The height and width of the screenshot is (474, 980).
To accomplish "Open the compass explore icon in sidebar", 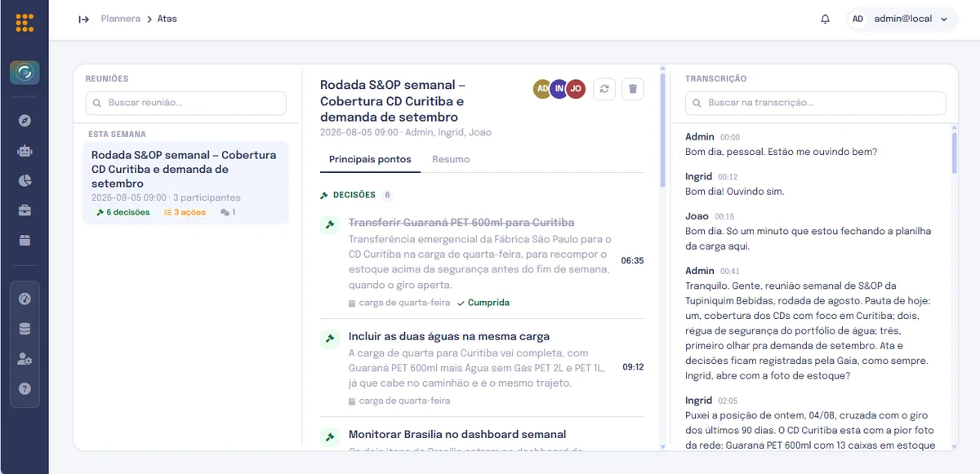I will coord(24,121).
